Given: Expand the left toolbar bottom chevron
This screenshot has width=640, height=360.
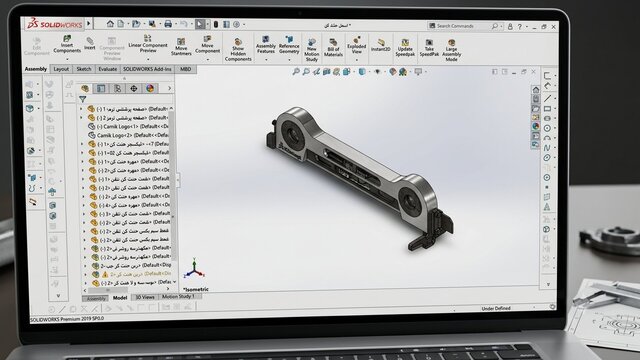Looking at the screenshot, I should (x=58, y=295).
